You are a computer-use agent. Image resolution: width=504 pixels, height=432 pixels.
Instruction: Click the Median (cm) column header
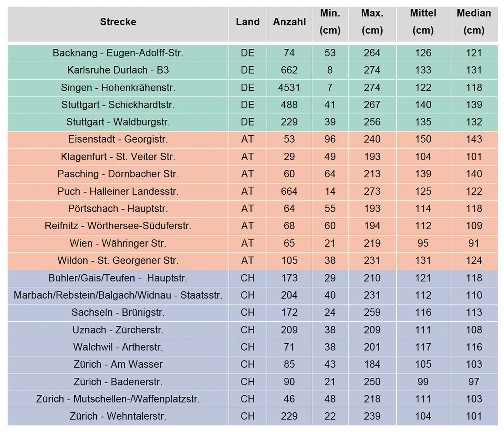tap(474, 22)
